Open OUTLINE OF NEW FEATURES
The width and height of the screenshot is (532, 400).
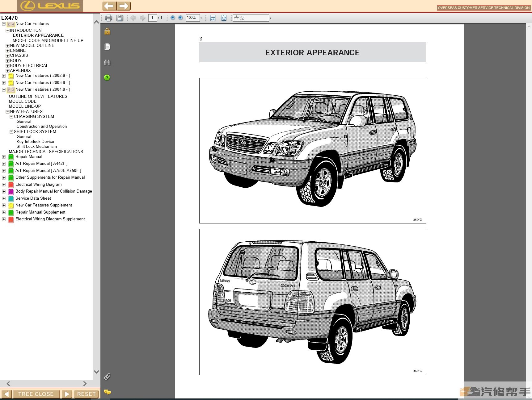pos(38,96)
